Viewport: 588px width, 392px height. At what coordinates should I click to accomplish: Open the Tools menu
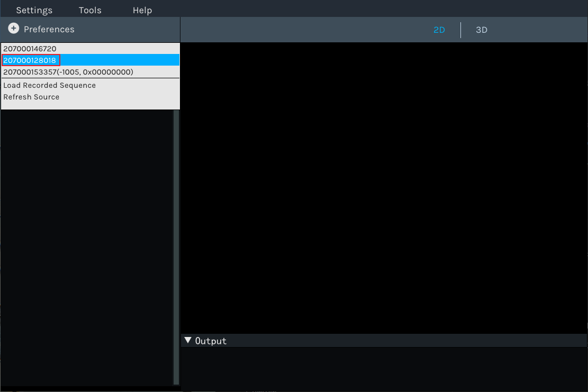pos(90,10)
